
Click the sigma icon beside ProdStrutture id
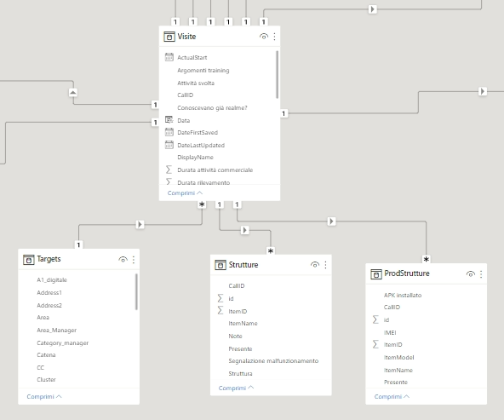click(x=375, y=319)
